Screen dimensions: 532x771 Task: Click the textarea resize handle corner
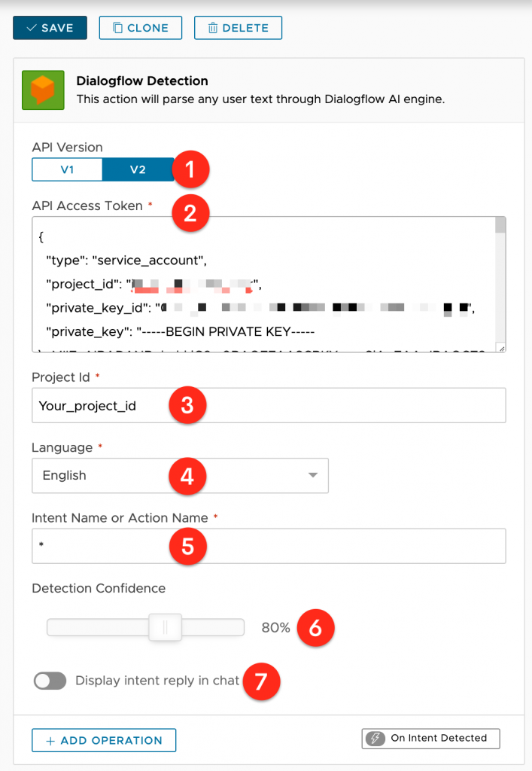coord(501,348)
